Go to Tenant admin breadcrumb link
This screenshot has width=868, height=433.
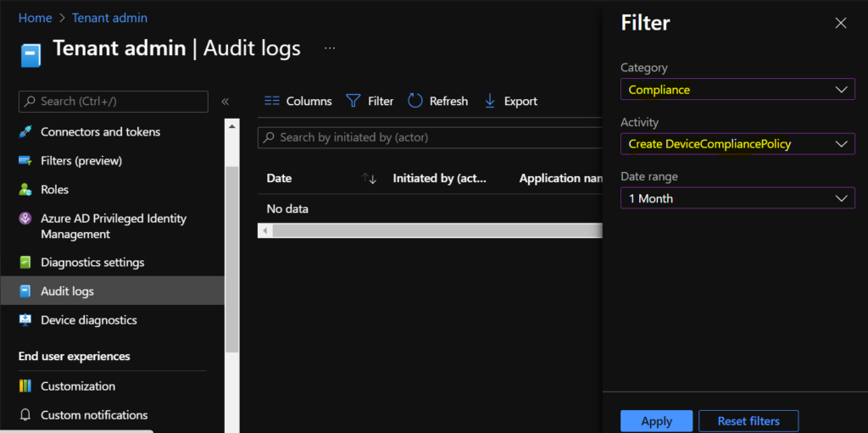pyautogui.click(x=109, y=18)
